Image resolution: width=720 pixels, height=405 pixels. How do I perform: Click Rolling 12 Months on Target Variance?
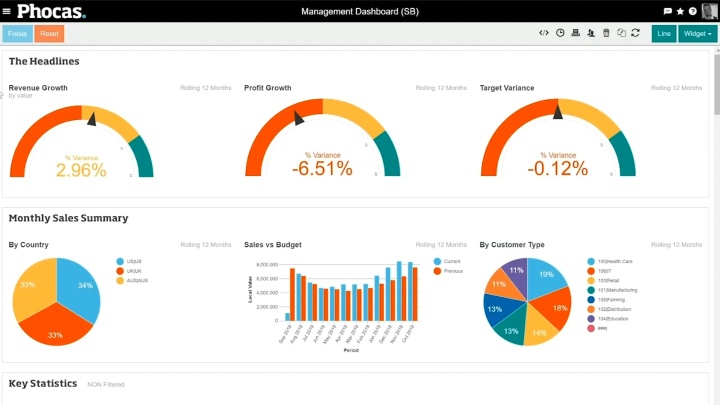click(x=677, y=88)
